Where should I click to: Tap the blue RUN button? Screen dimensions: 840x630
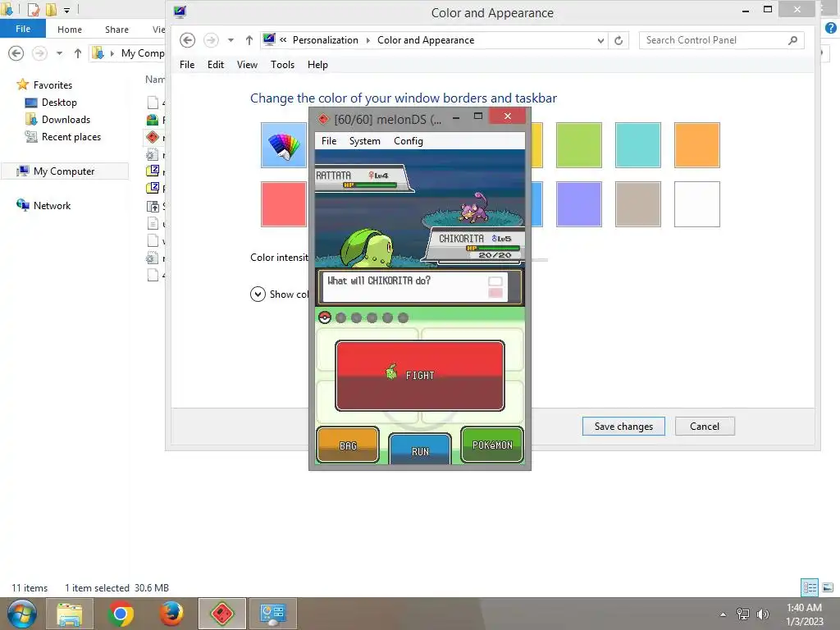(x=420, y=449)
